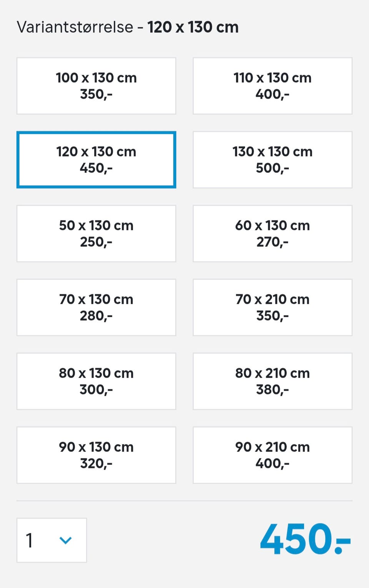369x588 pixels.
Task: Click the 500,- price in the variant grid
Action: pyautogui.click(x=272, y=168)
